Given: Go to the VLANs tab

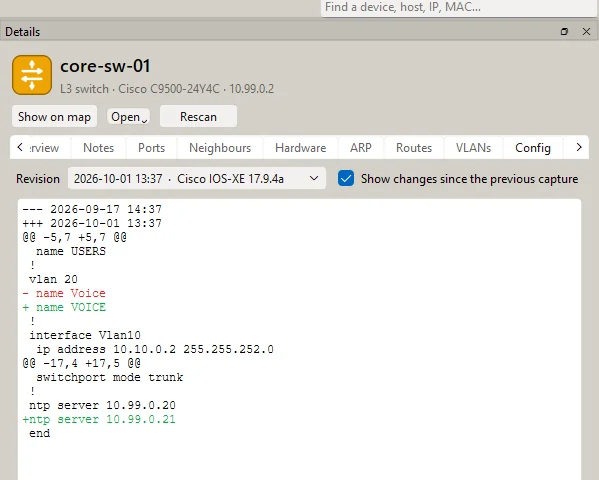Looking at the screenshot, I should [473, 148].
